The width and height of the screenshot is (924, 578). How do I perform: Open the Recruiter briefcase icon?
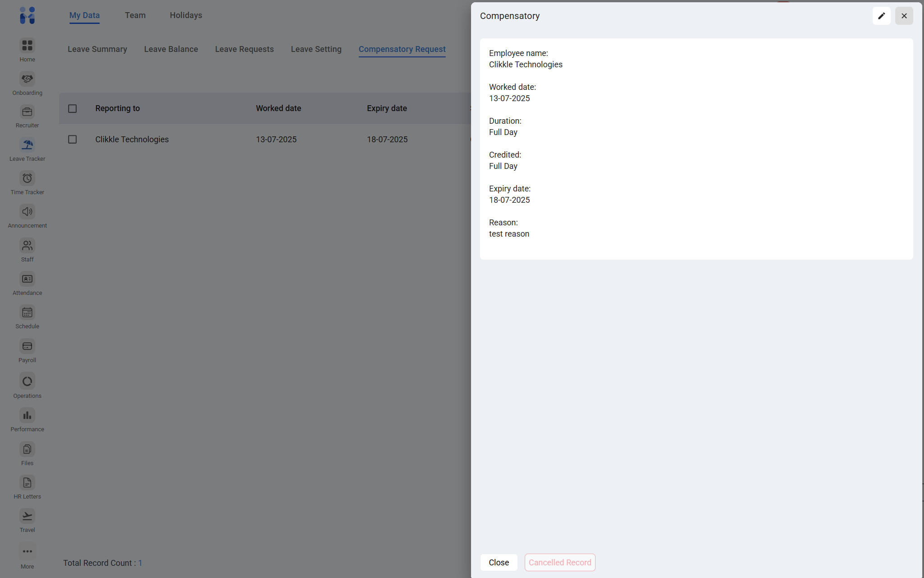pos(27,112)
